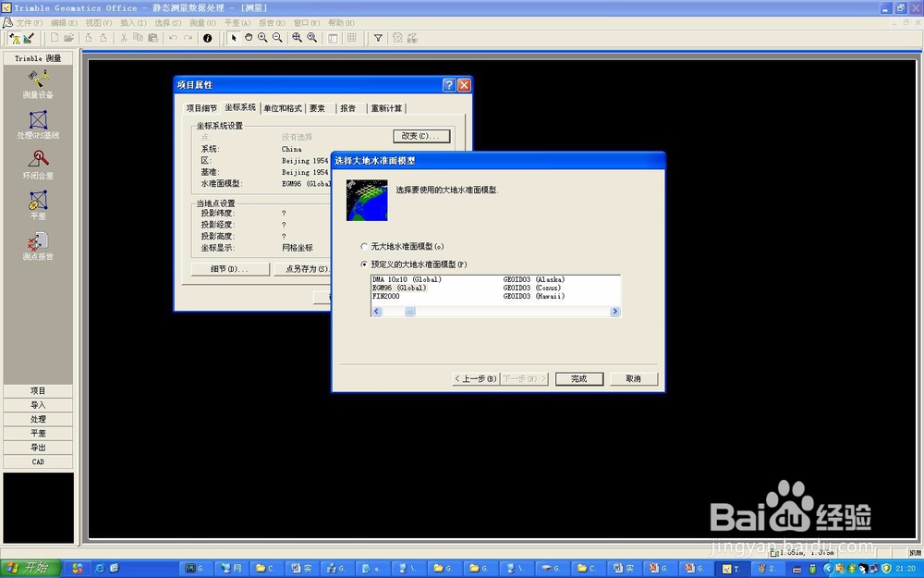Click the 完成 finish button
924x578 pixels.
[579, 378]
